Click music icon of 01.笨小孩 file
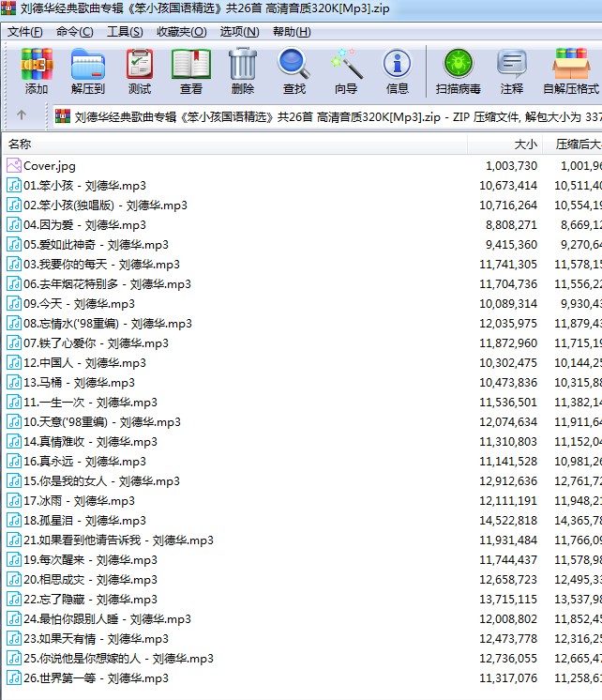 pyautogui.click(x=14, y=185)
